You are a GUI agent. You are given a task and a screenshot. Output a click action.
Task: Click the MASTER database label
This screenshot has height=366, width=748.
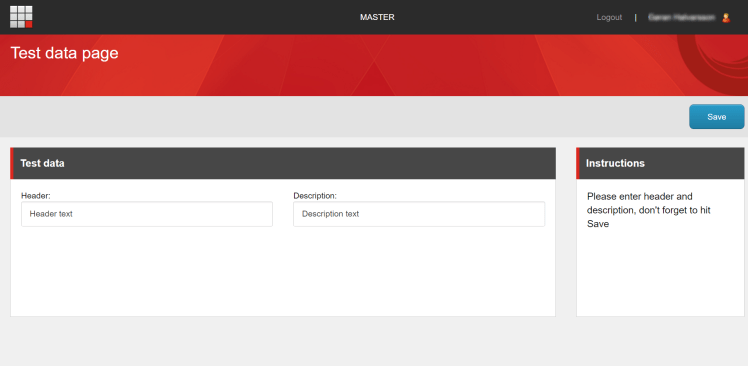click(377, 17)
